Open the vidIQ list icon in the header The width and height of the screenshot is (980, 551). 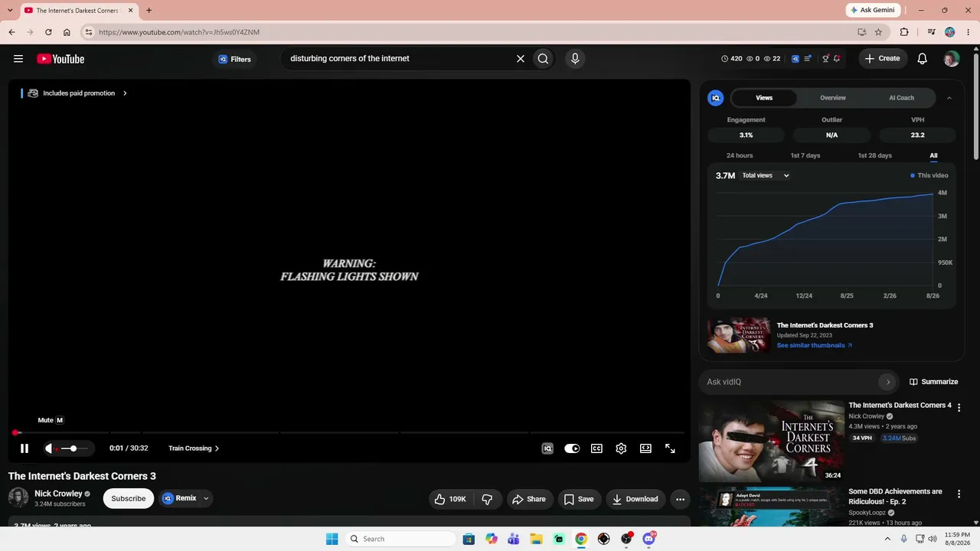coord(808,59)
